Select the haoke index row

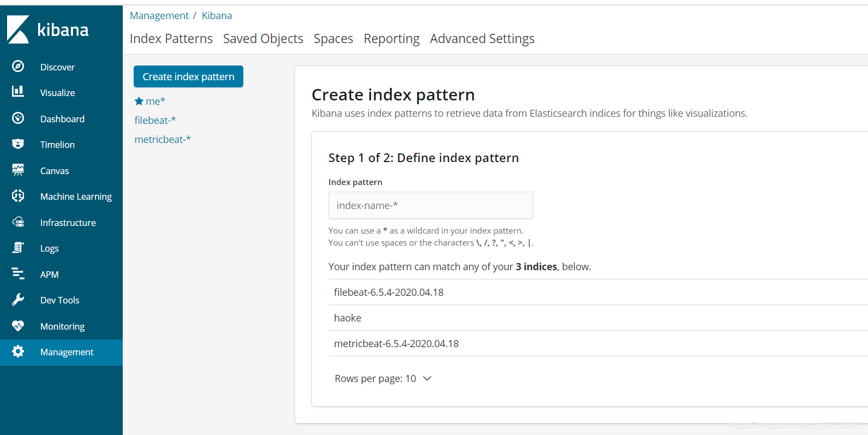[598, 318]
